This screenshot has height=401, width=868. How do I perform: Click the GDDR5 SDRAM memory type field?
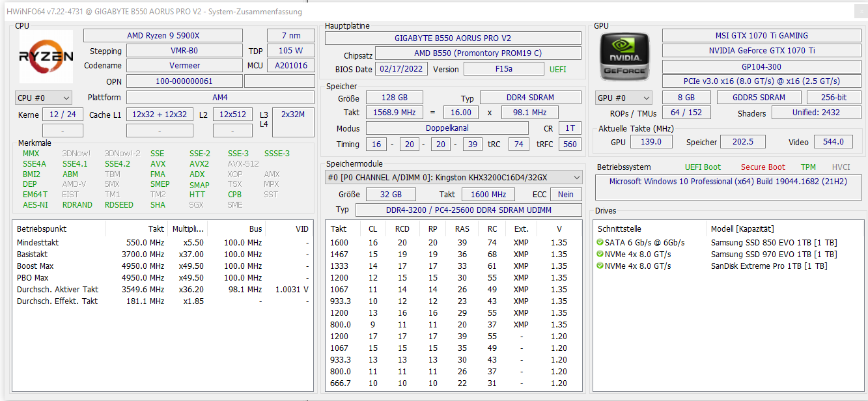coord(759,98)
